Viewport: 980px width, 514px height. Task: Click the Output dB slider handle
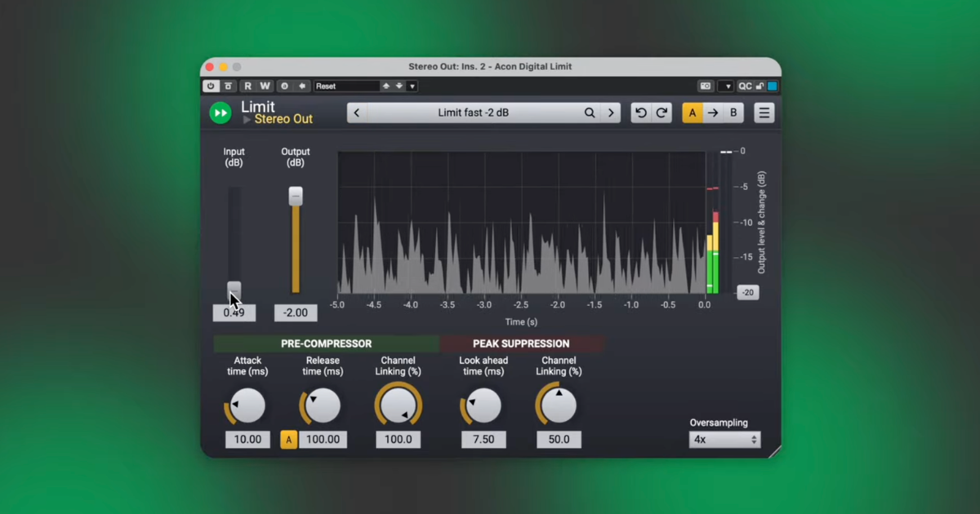point(296,196)
